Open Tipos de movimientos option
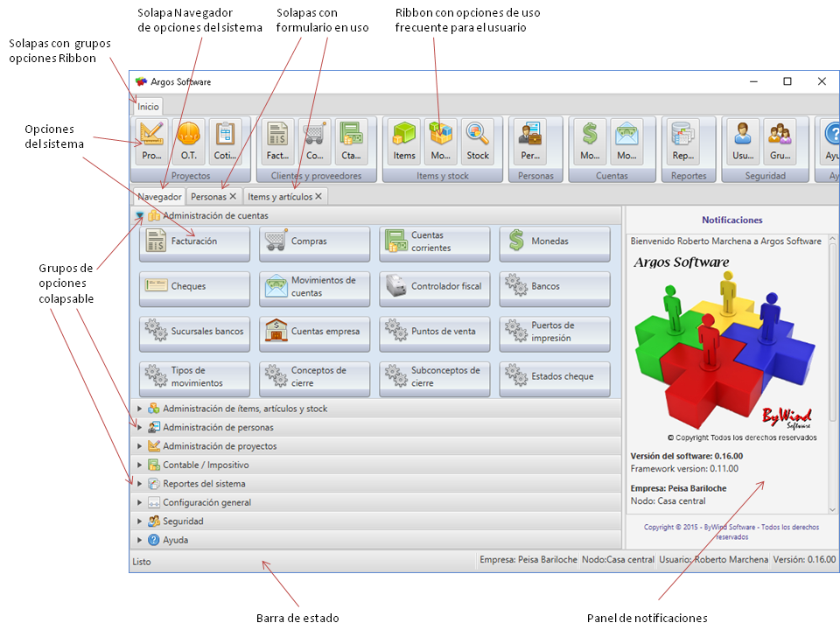 194,379
